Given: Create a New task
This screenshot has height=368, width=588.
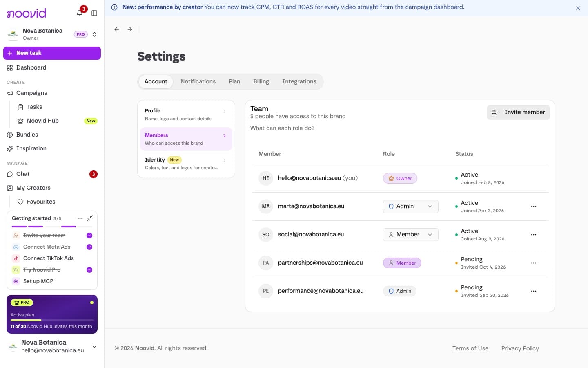Looking at the screenshot, I should click(x=52, y=53).
